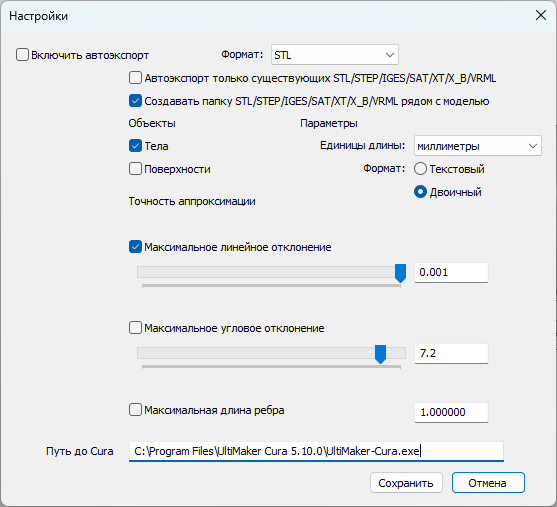Click the Путь до Cura path field
The width and height of the screenshot is (557, 507).
[316, 452]
